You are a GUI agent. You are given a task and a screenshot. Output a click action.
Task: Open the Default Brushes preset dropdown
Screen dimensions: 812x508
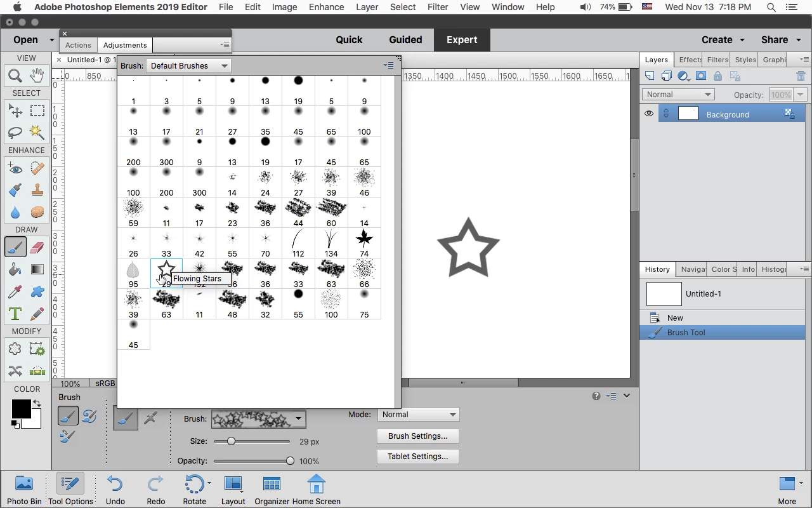click(x=188, y=65)
